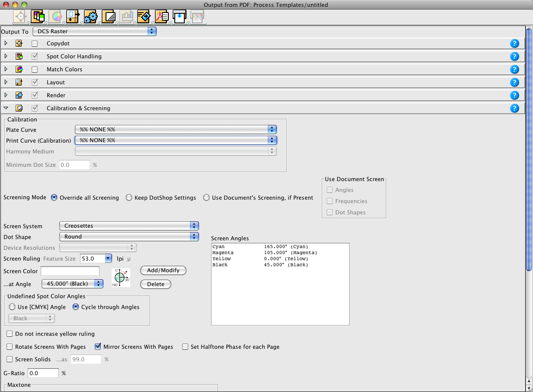533x392 pixels.
Task: Open the Dot Shape Round dropdown
Action: click(129, 236)
